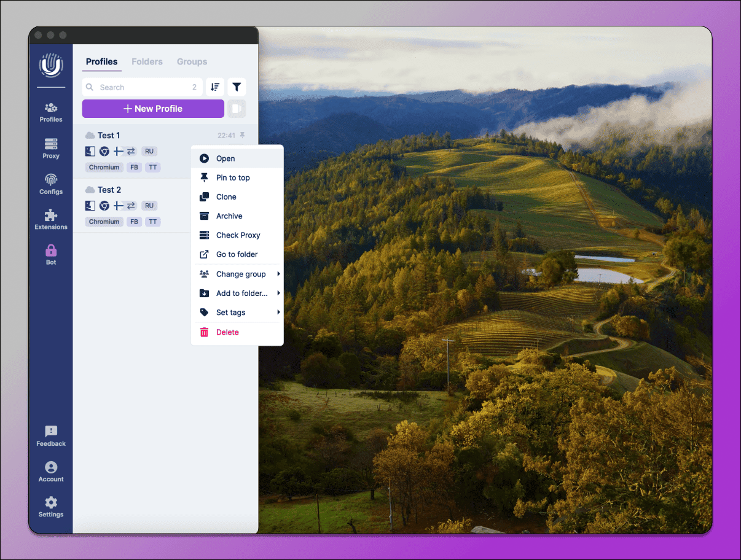Open the locked Bot section
The image size is (741, 560).
pyautogui.click(x=51, y=255)
